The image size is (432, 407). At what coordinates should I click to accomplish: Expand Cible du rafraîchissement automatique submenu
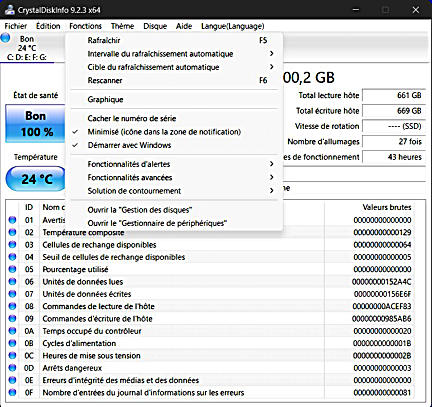pyautogui.click(x=174, y=67)
